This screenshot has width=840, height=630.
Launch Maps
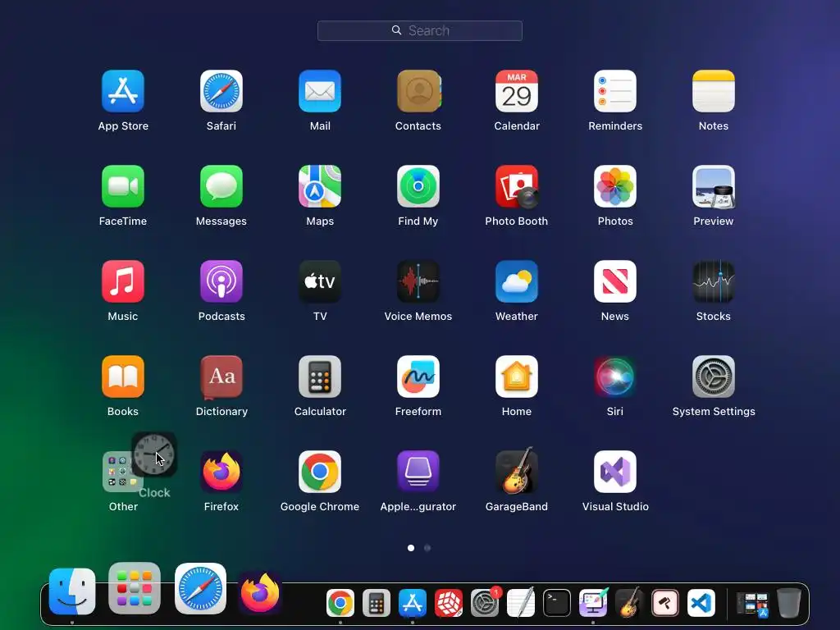(x=320, y=186)
